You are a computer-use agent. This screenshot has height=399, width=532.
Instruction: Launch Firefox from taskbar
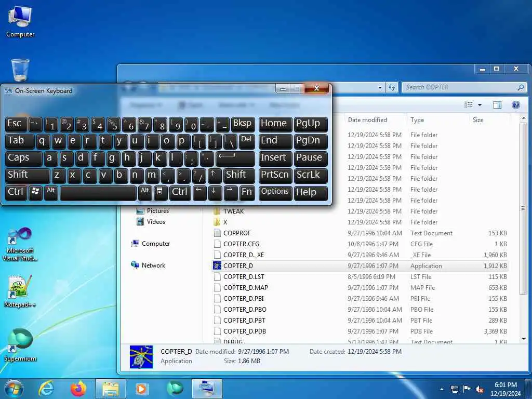coord(78,389)
